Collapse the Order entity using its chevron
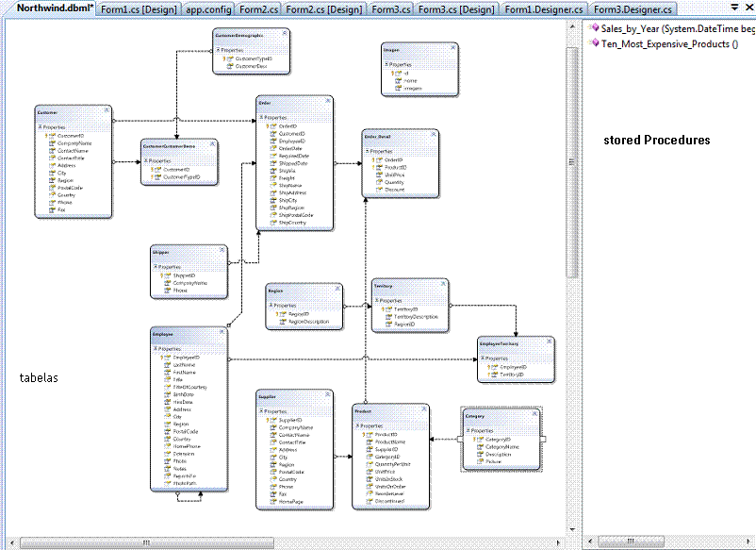Screen dimensions: 756x550 pyautogui.click(x=328, y=101)
